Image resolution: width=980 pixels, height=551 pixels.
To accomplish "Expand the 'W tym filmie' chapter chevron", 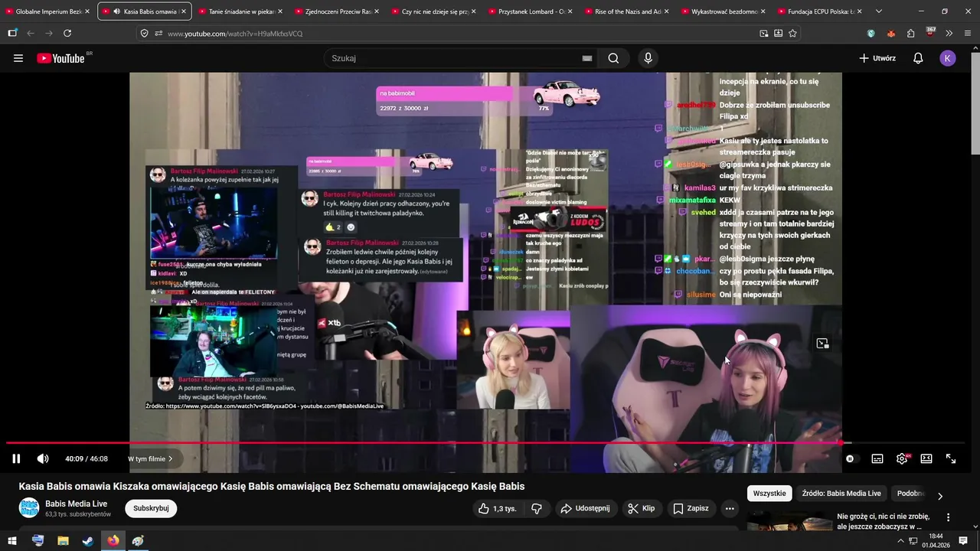I will click(x=170, y=459).
